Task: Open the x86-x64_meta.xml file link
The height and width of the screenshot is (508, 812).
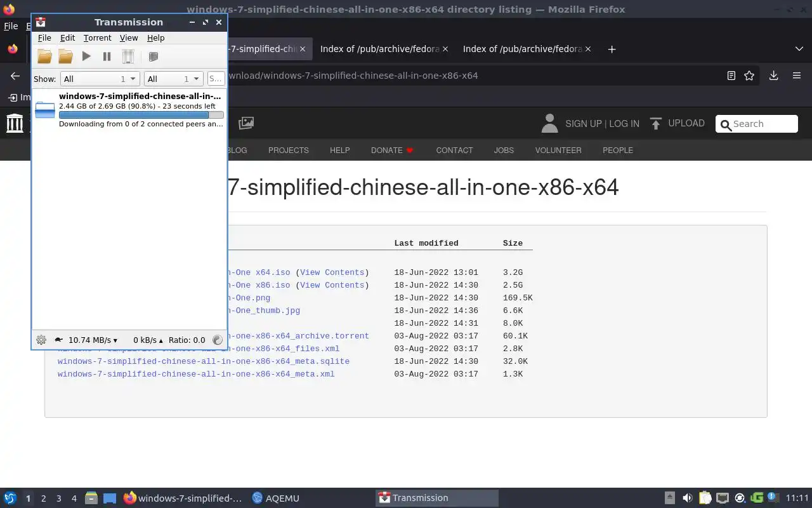Action: click(x=196, y=374)
